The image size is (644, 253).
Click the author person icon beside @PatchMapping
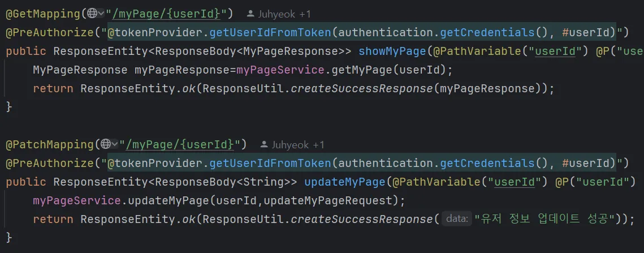264,145
